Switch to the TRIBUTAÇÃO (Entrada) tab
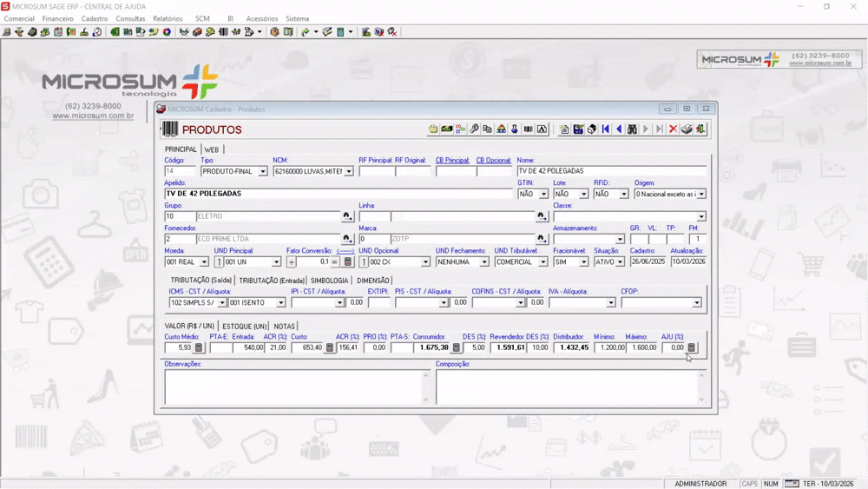The image size is (868, 489). [272, 281]
